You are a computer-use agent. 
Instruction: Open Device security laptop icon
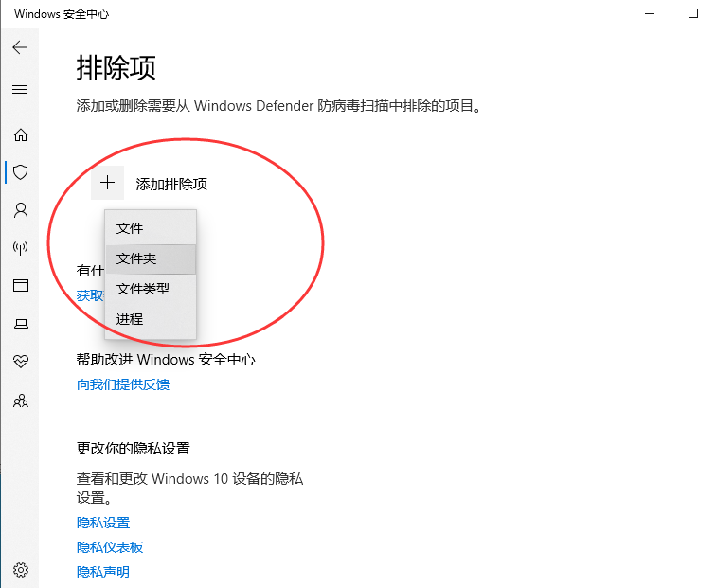[21, 324]
